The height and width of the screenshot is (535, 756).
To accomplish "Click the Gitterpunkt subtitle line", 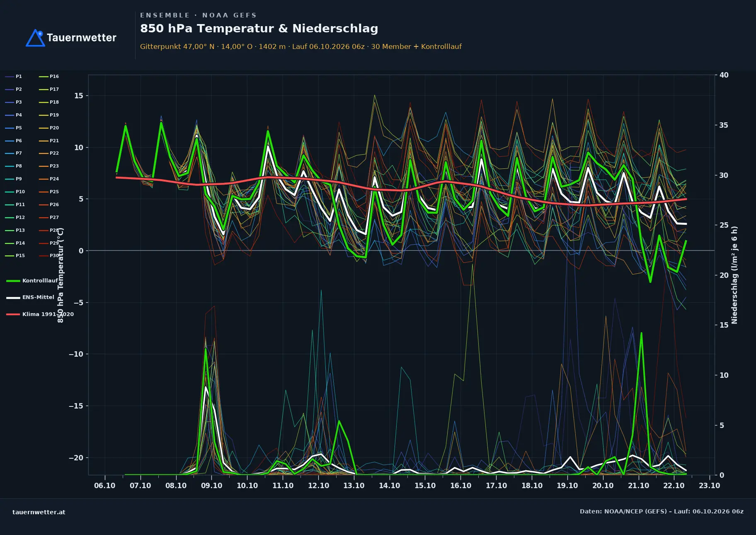I will coord(301,46).
